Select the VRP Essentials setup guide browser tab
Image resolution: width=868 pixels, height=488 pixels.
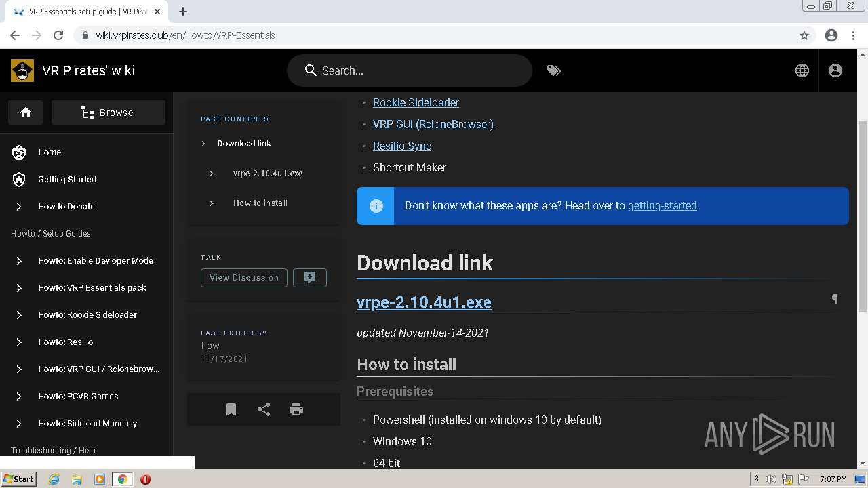pos(87,12)
